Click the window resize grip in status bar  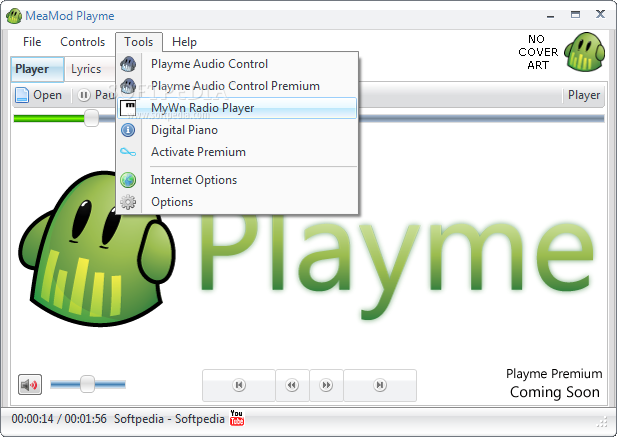point(602,422)
